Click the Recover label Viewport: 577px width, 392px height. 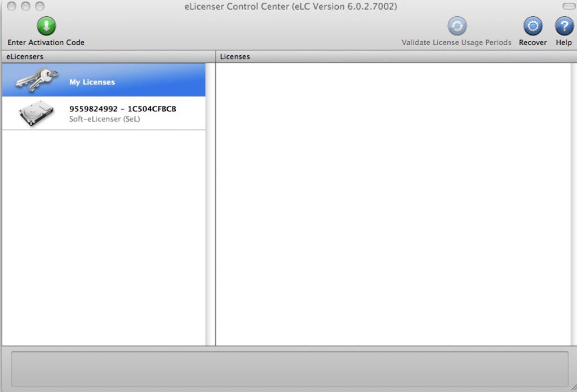[533, 42]
